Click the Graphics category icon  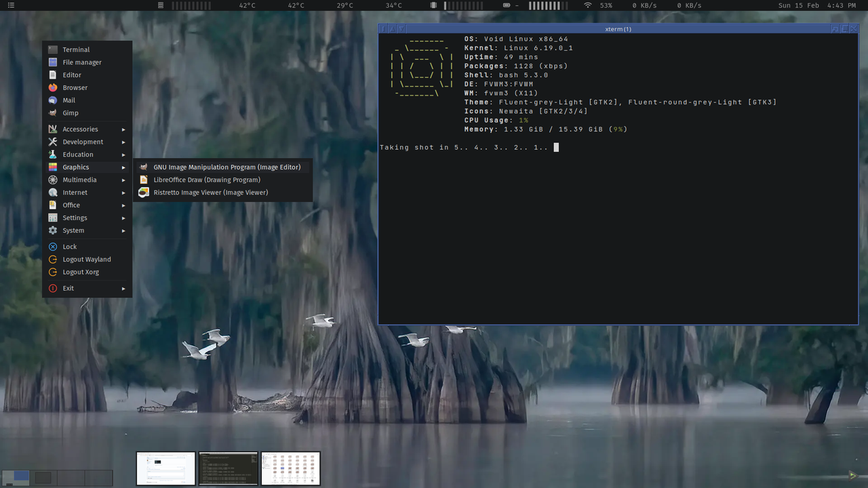53,167
